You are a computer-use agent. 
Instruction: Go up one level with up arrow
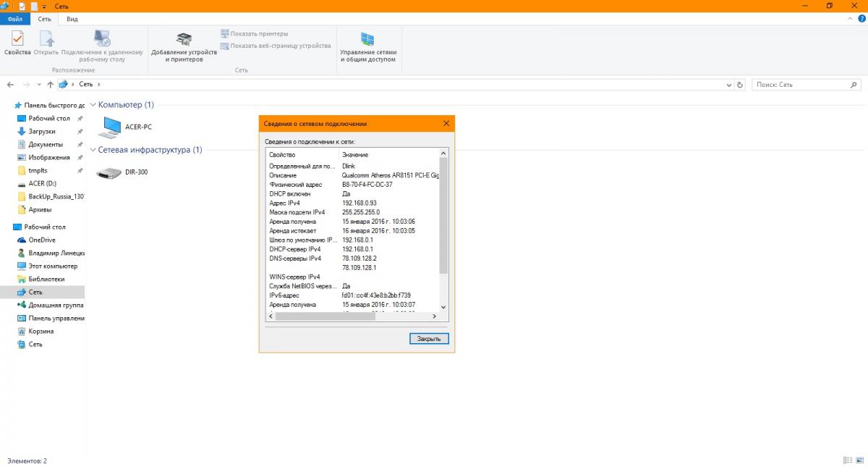[x=50, y=85]
